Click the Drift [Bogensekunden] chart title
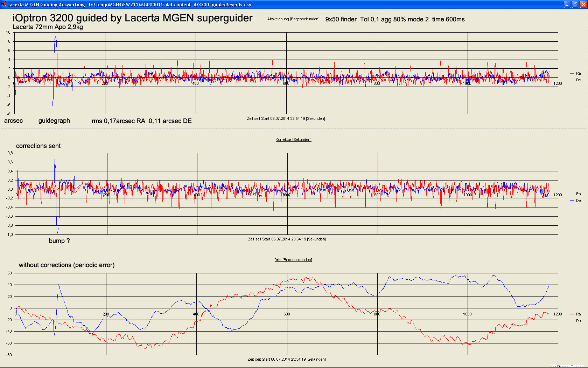 (293, 260)
